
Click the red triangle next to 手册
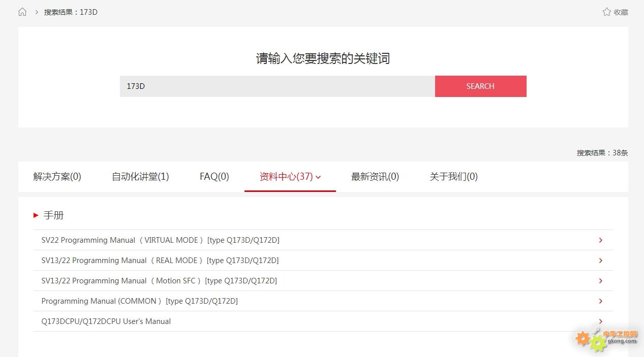click(36, 215)
